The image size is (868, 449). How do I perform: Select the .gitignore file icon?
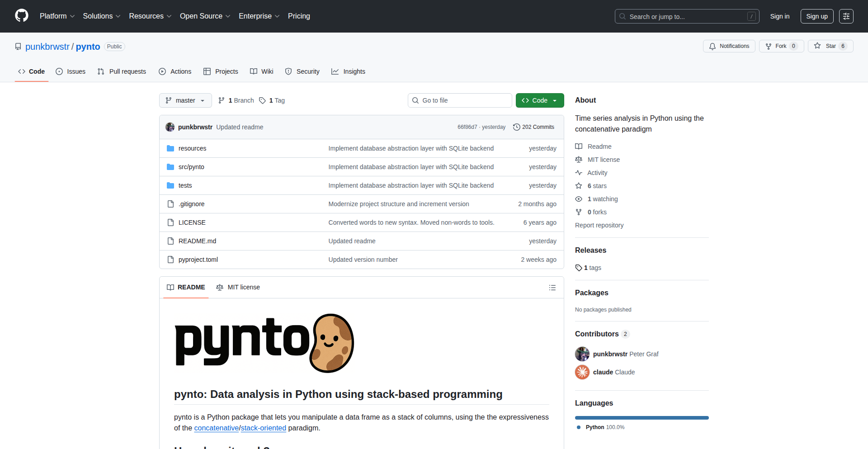(x=170, y=204)
